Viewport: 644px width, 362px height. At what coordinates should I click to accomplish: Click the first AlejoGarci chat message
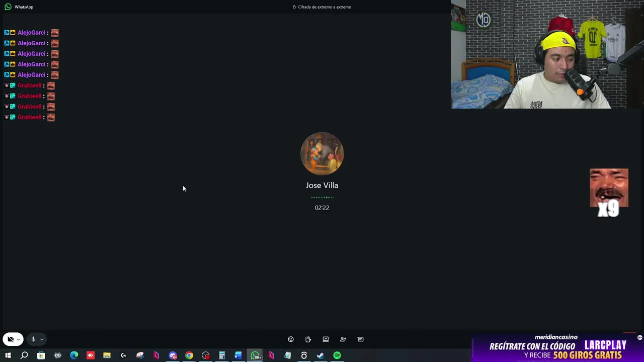(31, 33)
